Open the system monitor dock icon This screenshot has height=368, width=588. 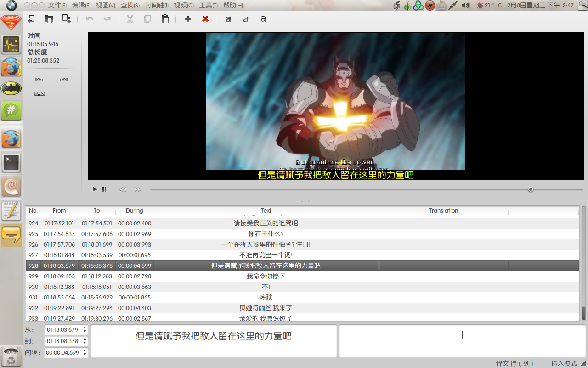[11, 44]
